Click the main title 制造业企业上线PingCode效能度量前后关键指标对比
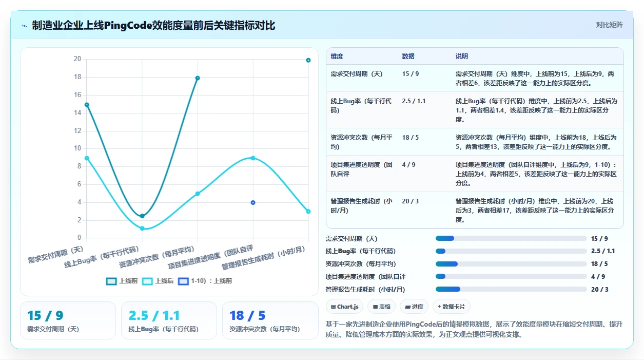644x360 pixels. [x=153, y=25]
